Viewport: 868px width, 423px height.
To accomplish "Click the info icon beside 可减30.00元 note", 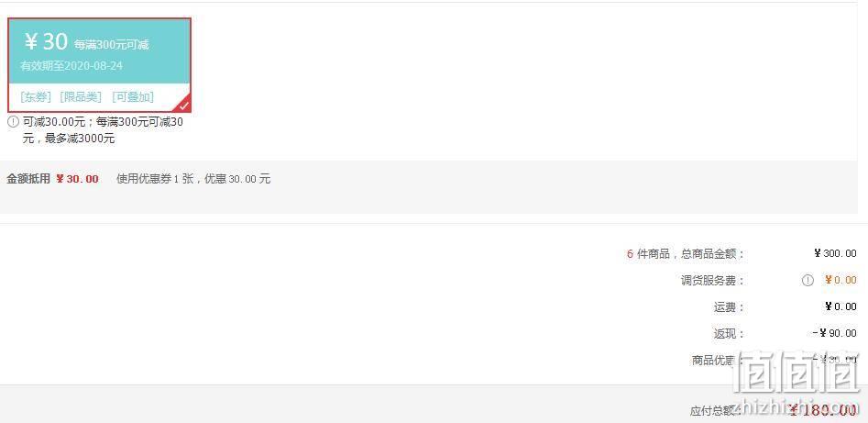I will 13,121.
